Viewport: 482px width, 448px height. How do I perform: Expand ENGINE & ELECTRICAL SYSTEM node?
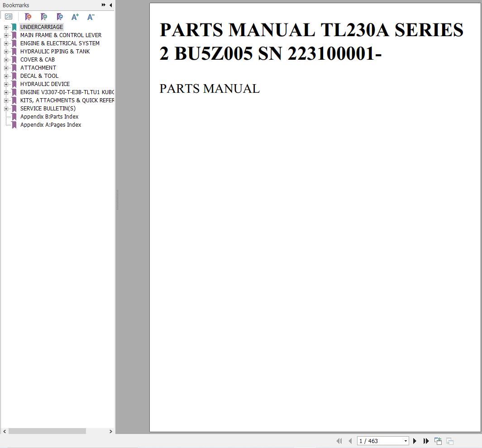click(6, 43)
